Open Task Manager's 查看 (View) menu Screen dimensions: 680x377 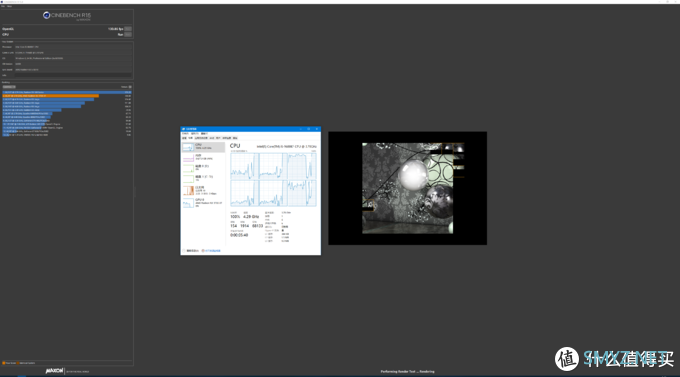204,134
